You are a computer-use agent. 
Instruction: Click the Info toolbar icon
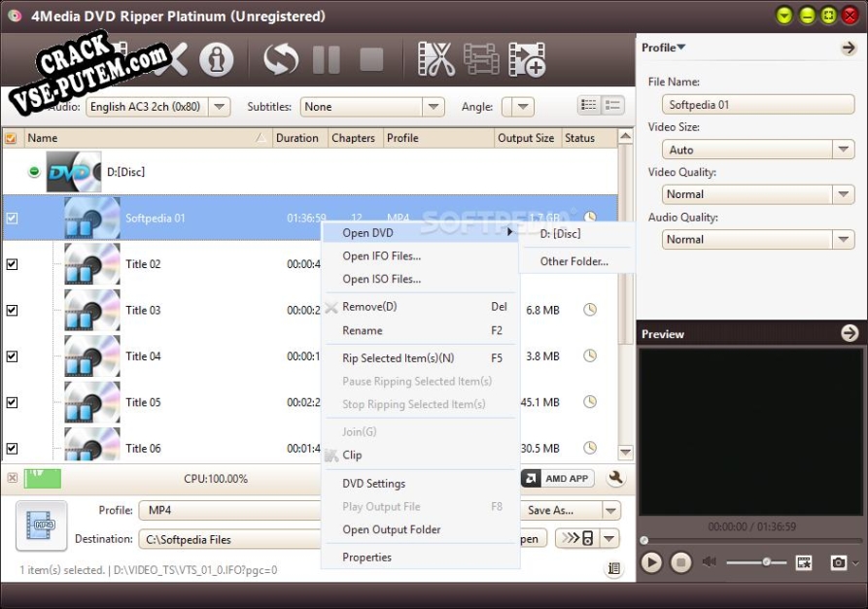pyautogui.click(x=217, y=58)
